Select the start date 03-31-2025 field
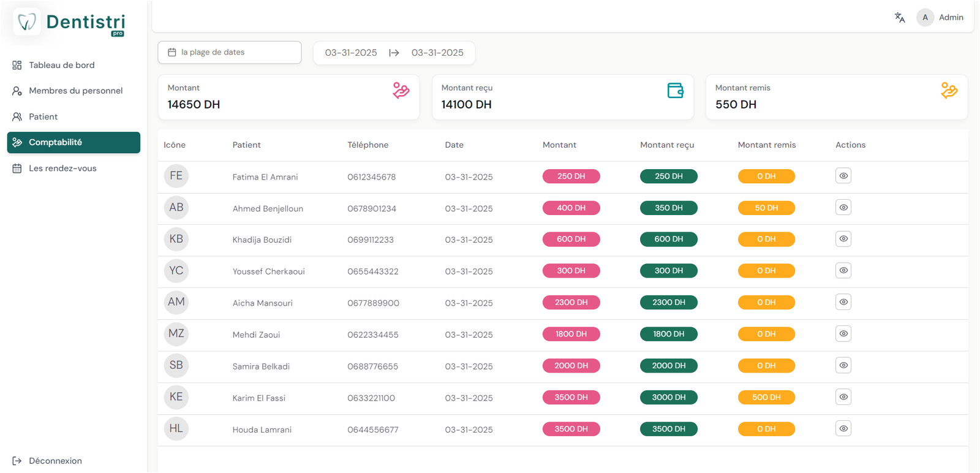The width and height of the screenshot is (980, 473). [351, 53]
